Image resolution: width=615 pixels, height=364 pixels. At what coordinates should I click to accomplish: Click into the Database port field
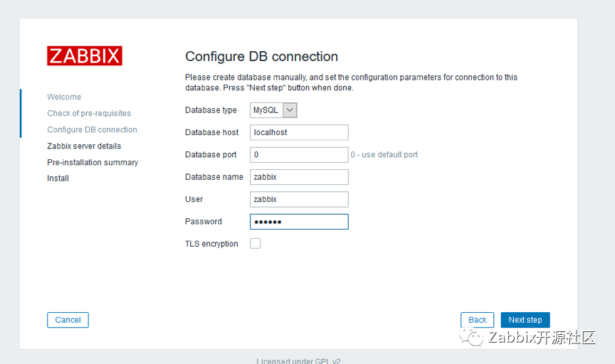[x=299, y=155]
